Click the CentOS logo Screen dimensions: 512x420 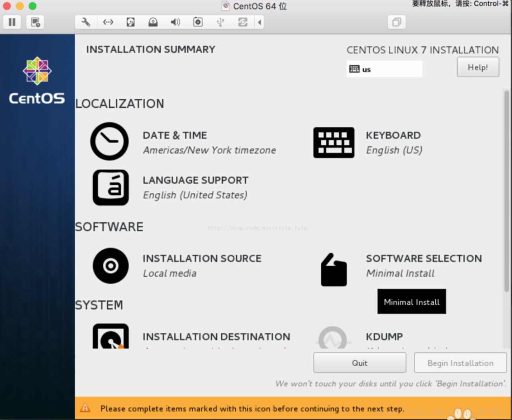click(x=37, y=80)
